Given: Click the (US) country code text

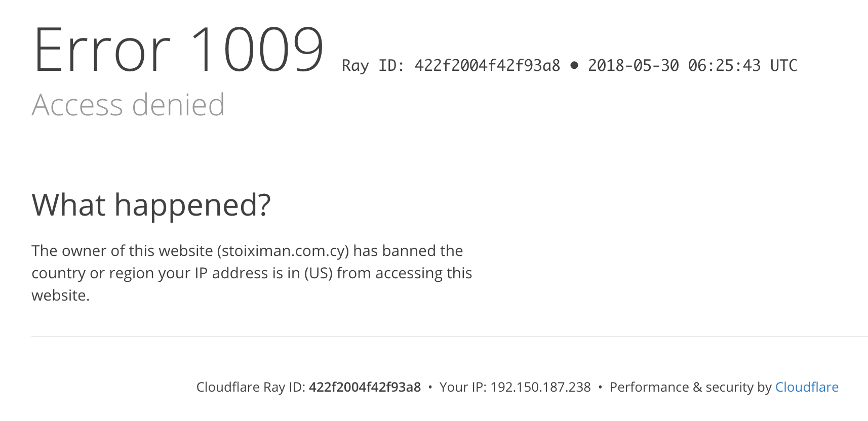Looking at the screenshot, I should coord(319,273).
